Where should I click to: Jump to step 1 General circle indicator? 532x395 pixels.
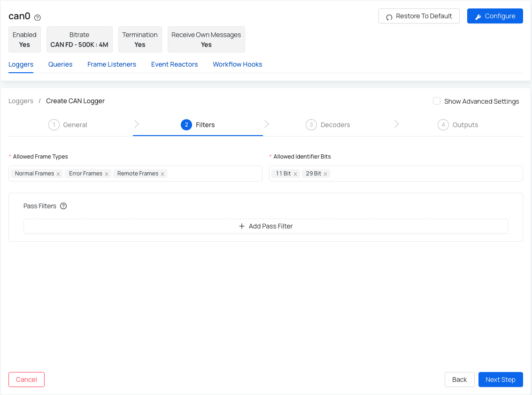tap(54, 125)
